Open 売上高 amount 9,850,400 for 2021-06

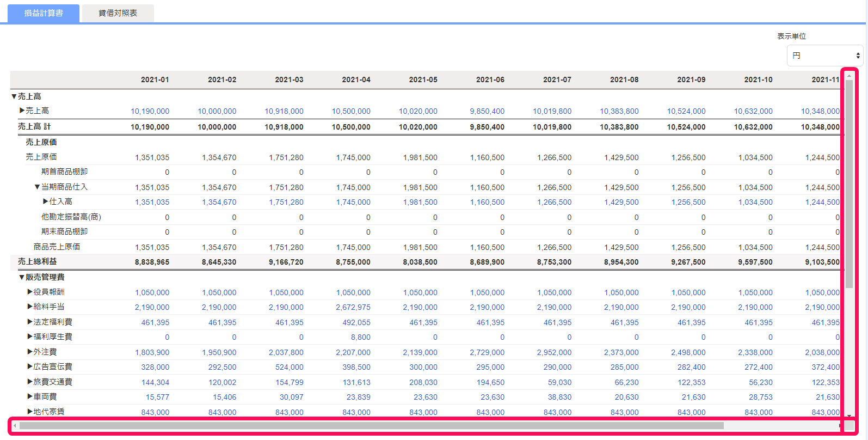point(487,111)
